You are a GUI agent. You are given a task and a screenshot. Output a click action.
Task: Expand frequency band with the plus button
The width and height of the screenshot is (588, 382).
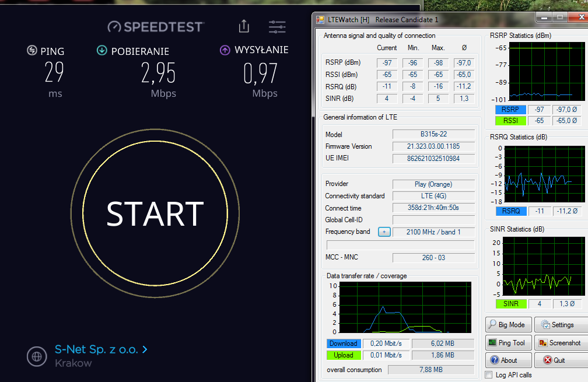point(384,232)
